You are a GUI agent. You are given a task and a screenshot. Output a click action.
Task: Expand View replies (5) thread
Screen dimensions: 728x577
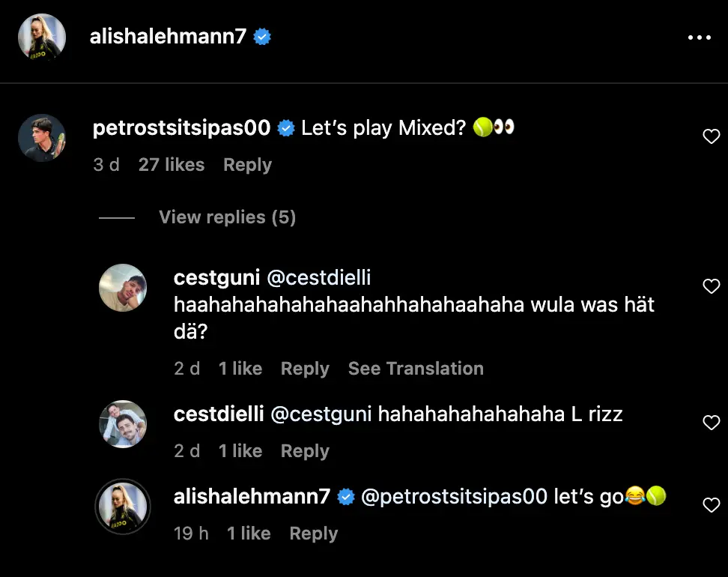pos(227,217)
